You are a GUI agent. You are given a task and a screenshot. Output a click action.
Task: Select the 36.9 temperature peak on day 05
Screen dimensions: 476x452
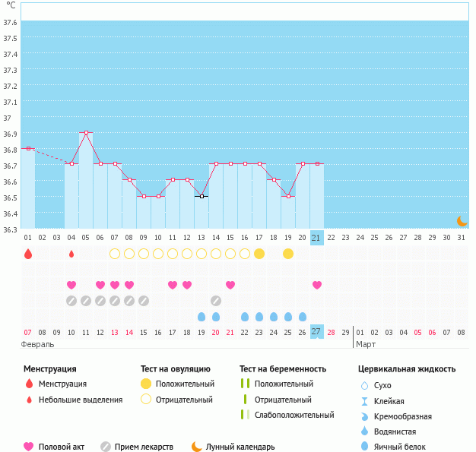click(86, 132)
